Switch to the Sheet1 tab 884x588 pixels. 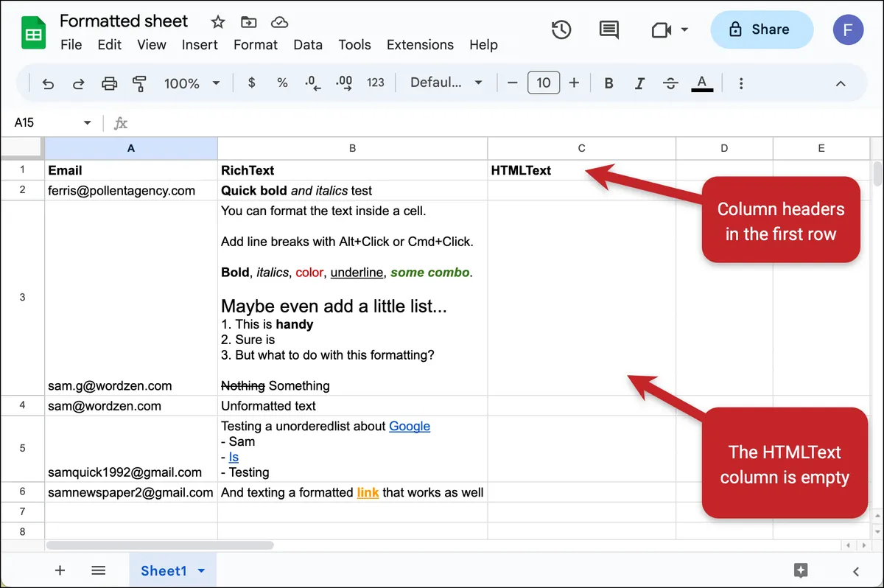164,570
